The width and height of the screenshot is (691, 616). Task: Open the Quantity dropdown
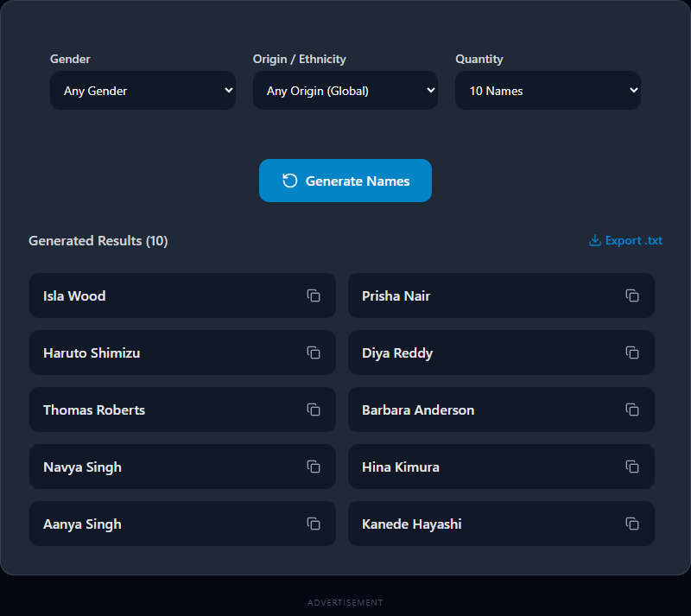coord(548,91)
